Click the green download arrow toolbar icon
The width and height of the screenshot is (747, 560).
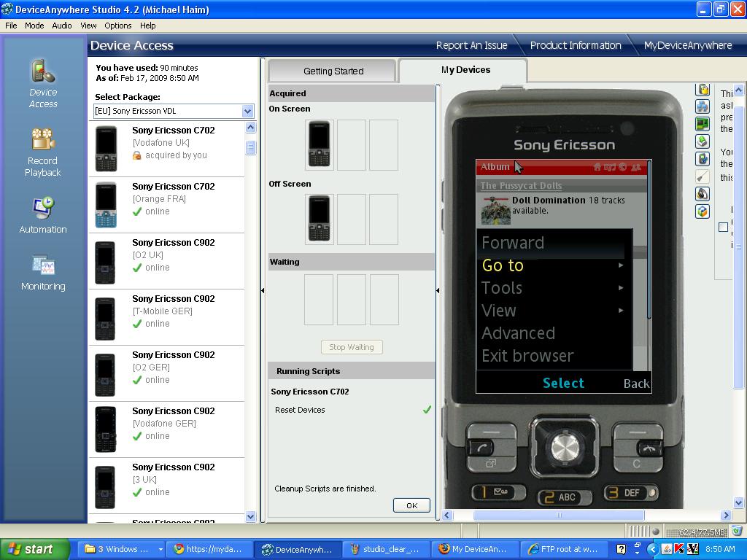tap(703, 141)
